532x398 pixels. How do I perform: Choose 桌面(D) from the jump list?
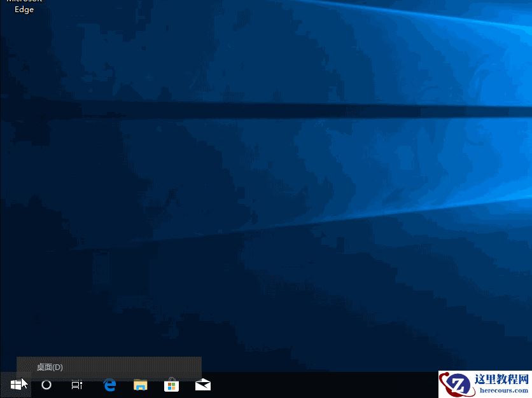(50, 367)
